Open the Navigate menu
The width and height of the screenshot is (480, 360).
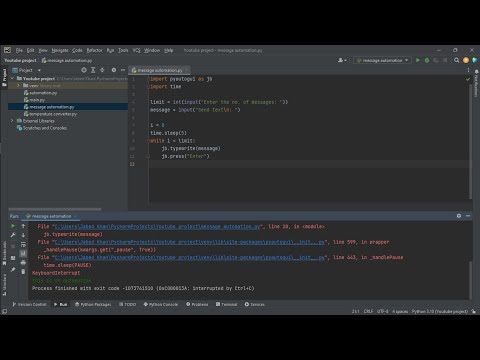(x=60, y=50)
